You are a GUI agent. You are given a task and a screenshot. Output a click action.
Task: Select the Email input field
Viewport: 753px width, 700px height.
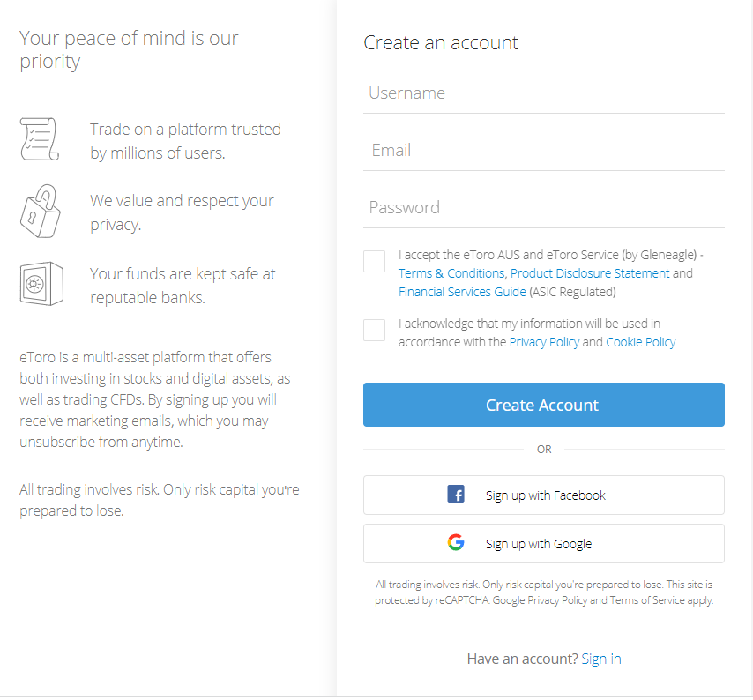(544, 151)
